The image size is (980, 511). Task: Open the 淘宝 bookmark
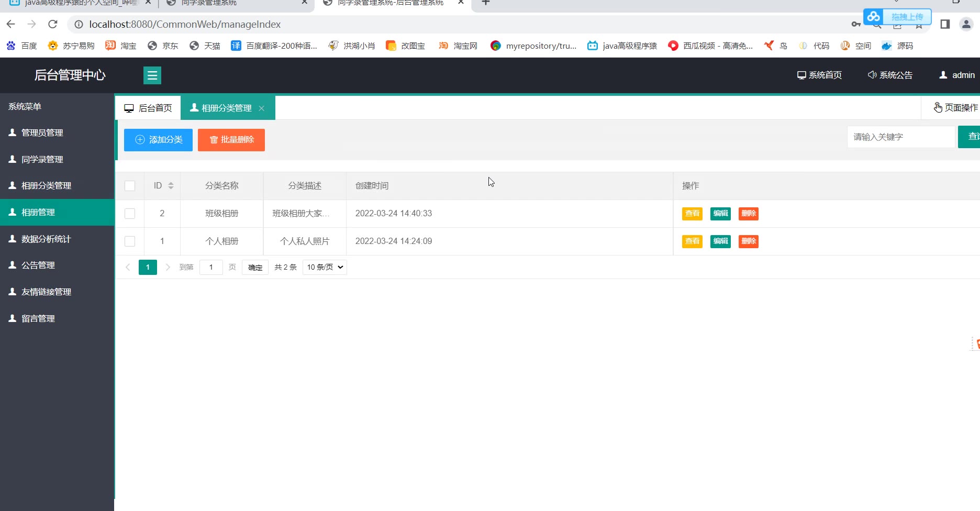pyautogui.click(x=121, y=46)
